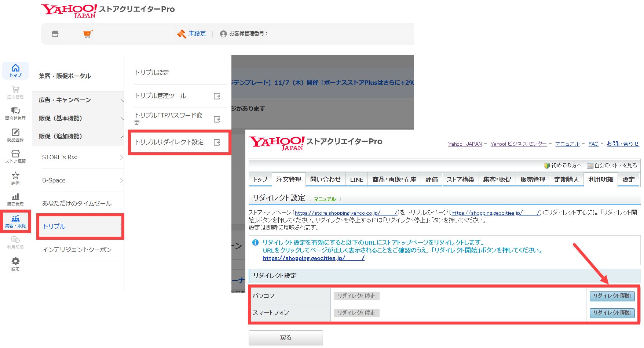The width and height of the screenshot is (644, 348).
Task: Open the マニュアル link beside リダイレクト設定 heading
Action: [x=325, y=199]
